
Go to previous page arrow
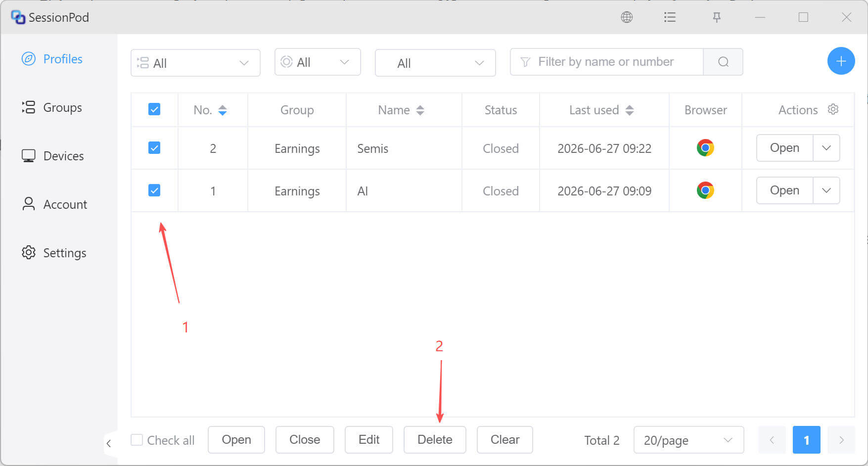click(x=772, y=440)
